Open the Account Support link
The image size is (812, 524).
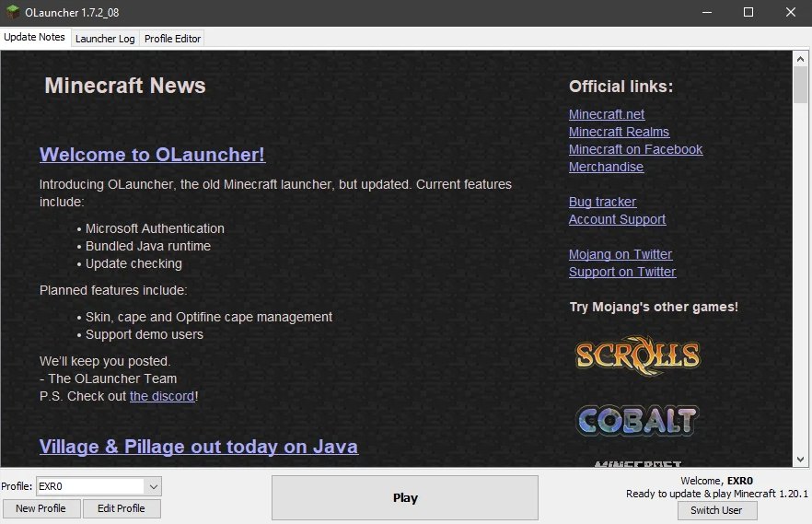click(x=617, y=219)
